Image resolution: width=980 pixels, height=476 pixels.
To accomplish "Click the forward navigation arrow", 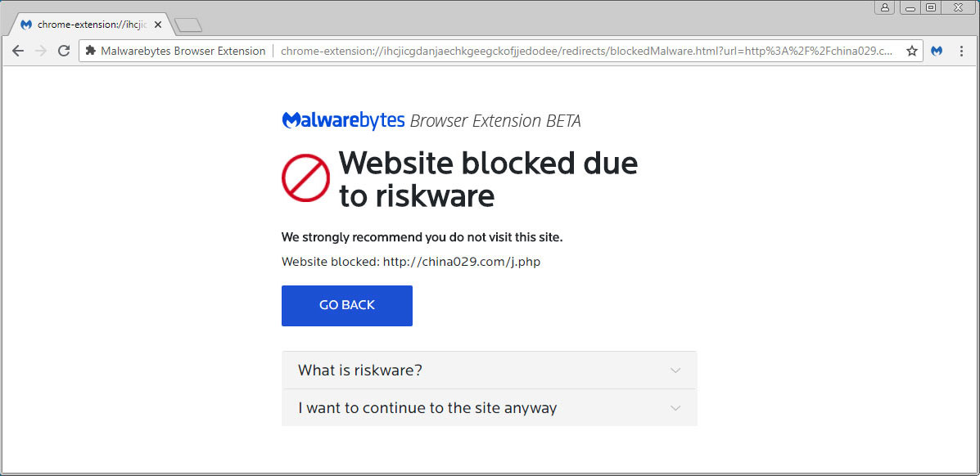I will (41, 51).
